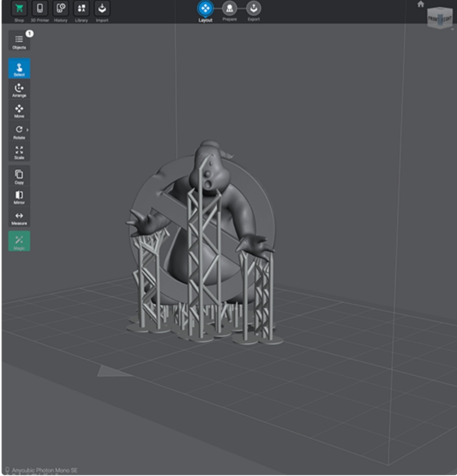This screenshot has width=457, height=476.
Task: Expand the dropdown arrow below the view cube
Action: click(452, 29)
